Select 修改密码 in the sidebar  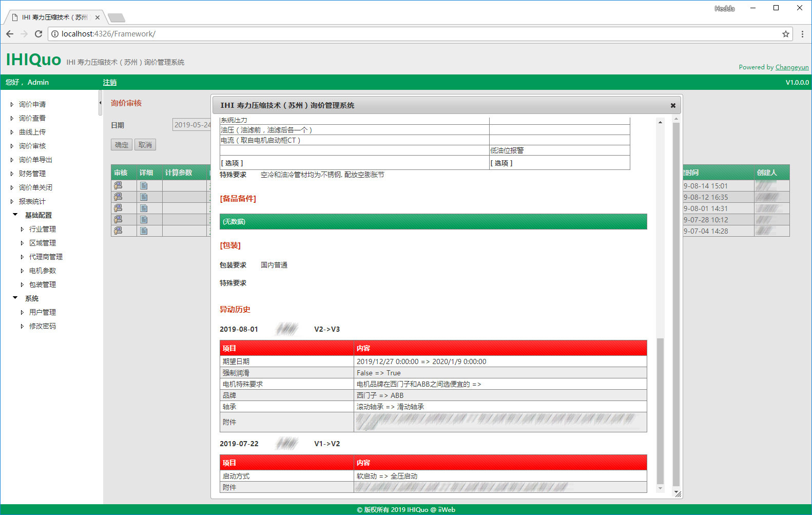pos(43,326)
